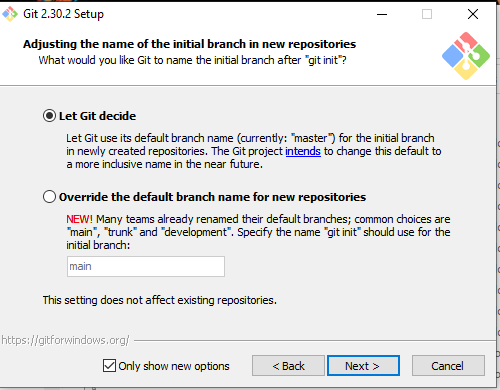Select the Let Git decide radio button
This screenshot has width=500, height=390.
pyautogui.click(x=49, y=116)
